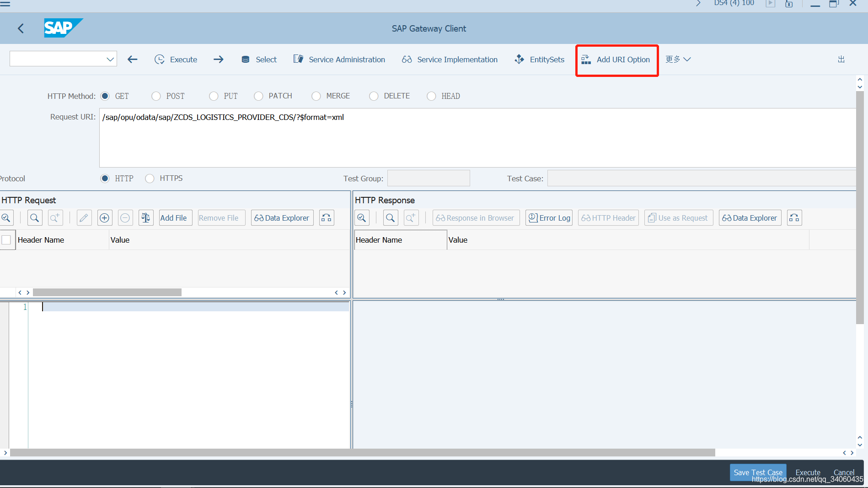Click line 1 of the request body editor
868x488 pixels.
(x=196, y=307)
